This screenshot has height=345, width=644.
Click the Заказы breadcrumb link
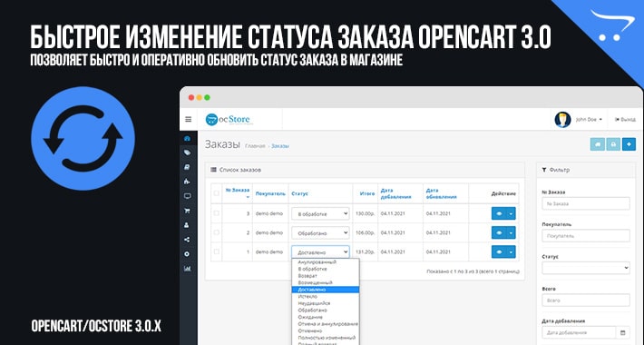[x=280, y=146]
